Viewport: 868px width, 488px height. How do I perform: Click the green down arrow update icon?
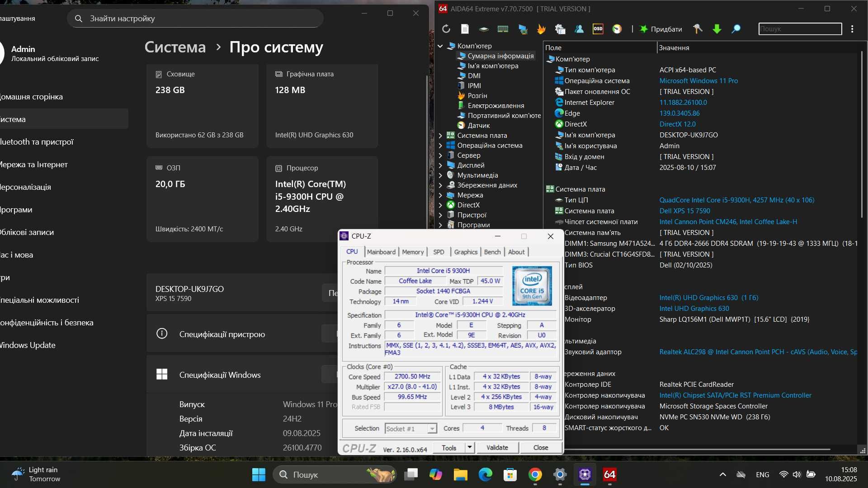tap(717, 29)
